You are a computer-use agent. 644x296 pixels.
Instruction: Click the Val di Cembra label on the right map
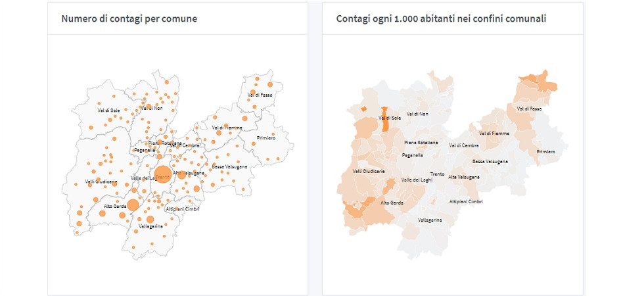(x=463, y=145)
